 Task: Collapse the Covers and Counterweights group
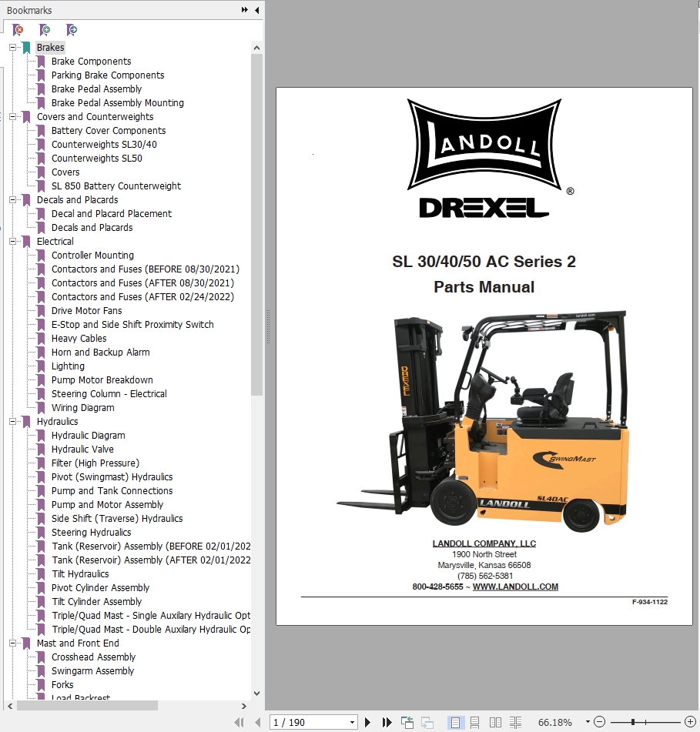coord(12,117)
